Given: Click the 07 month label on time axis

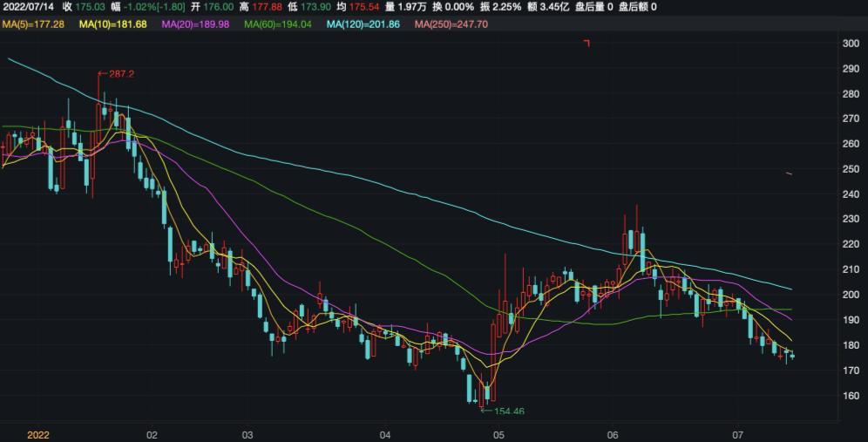Looking at the screenshot, I should pos(737,435).
